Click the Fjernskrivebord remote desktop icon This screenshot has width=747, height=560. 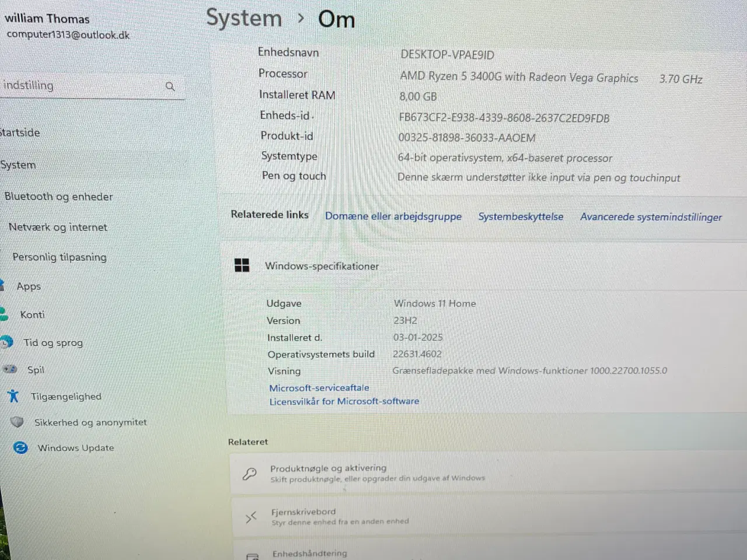tap(251, 517)
